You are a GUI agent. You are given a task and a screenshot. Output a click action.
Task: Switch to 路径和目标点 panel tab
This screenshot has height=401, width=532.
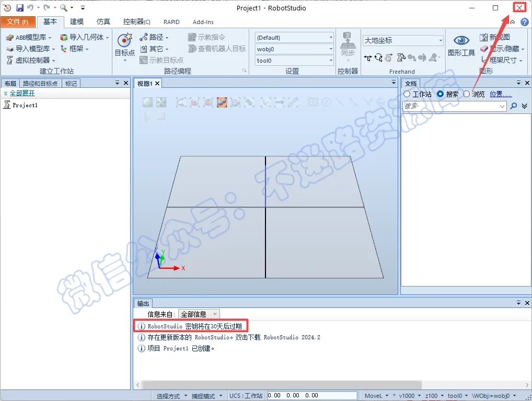point(40,83)
